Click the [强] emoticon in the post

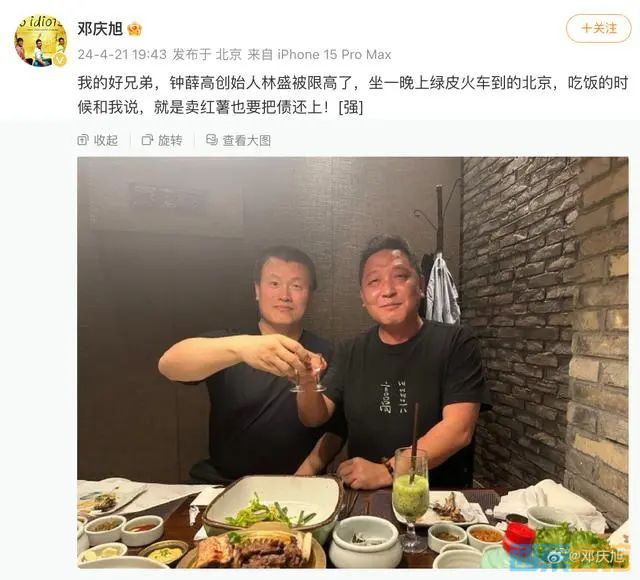coord(351,107)
